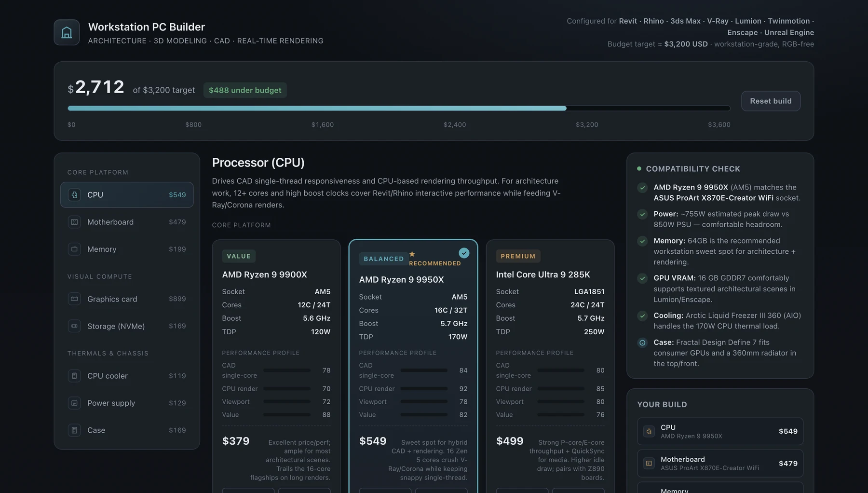
Task: Click the $3,200 budget axis label
Action: (587, 124)
